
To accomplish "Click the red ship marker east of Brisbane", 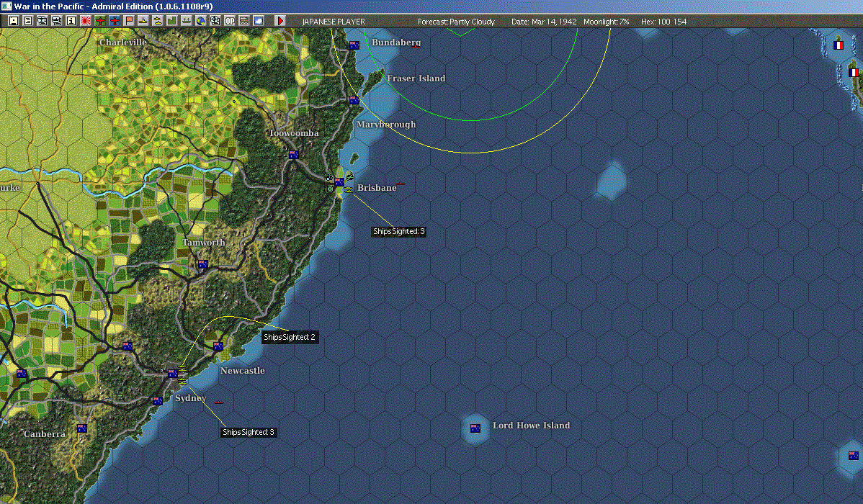I will pyautogui.click(x=400, y=184).
